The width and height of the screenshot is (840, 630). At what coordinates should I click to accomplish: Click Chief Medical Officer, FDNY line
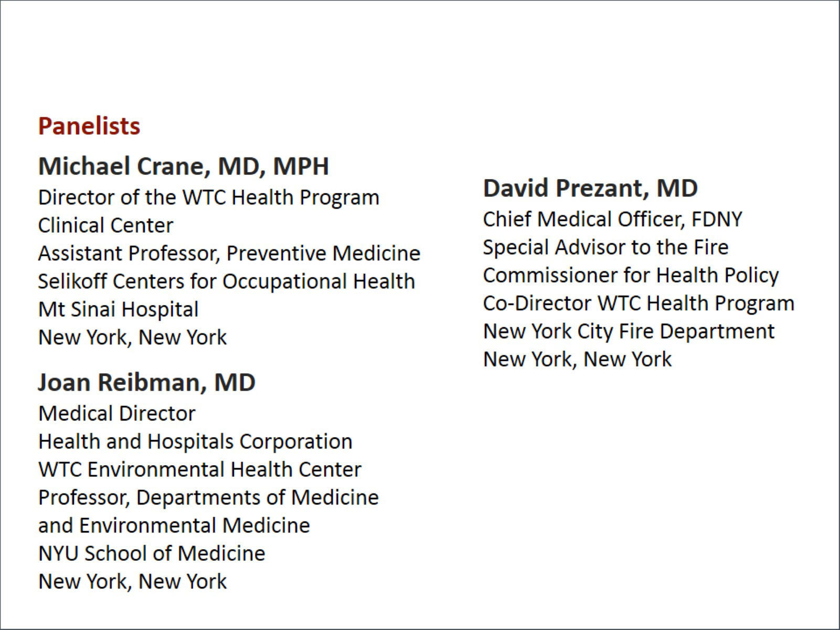[612, 219]
